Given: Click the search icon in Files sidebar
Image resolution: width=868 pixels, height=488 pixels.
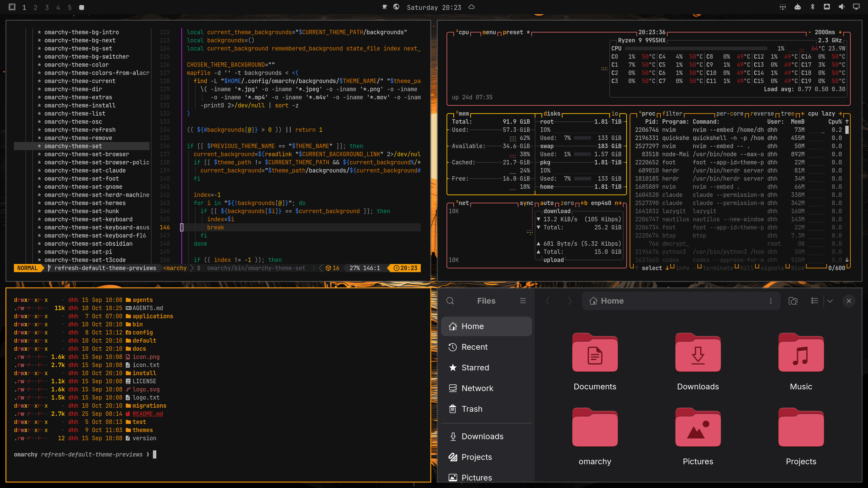Looking at the screenshot, I should 450,301.
